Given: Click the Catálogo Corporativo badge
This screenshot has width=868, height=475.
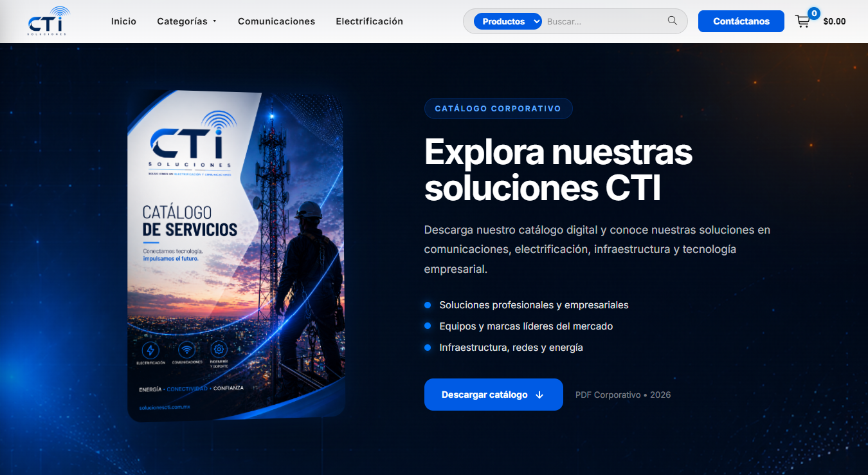Looking at the screenshot, I should [498, 109].
